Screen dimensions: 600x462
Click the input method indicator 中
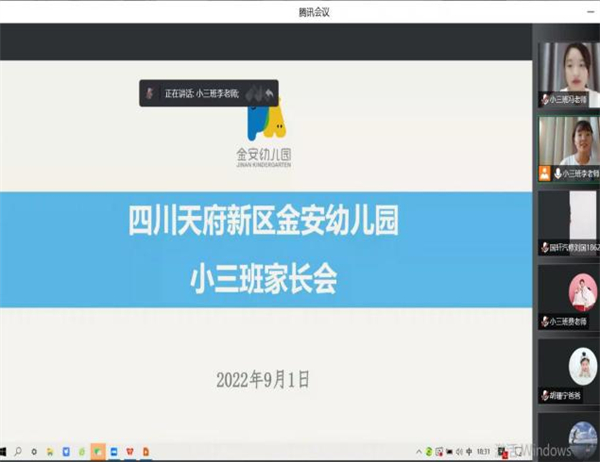coord(467,453)
